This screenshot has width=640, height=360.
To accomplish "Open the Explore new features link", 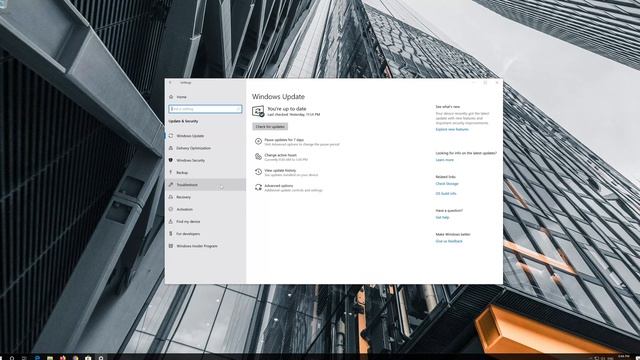I will tap(452, 129).
